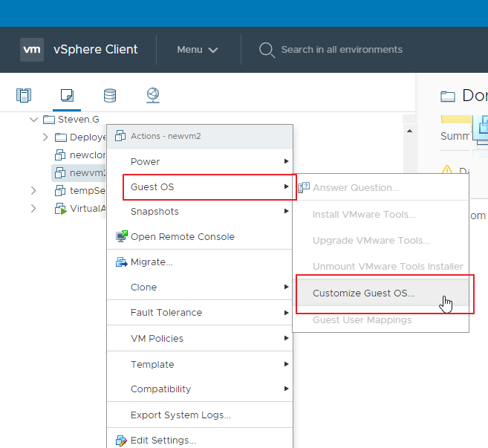Click the scrollbar up arrow in navigator
488x448 pixels.
click(x=409, y=131)
